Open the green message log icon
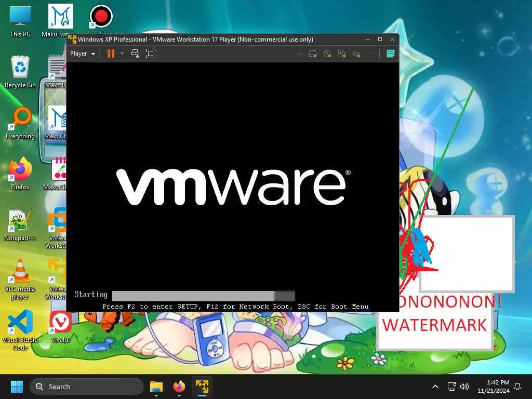This screenshot has width=532, height=399. click(x=391, y=54)
